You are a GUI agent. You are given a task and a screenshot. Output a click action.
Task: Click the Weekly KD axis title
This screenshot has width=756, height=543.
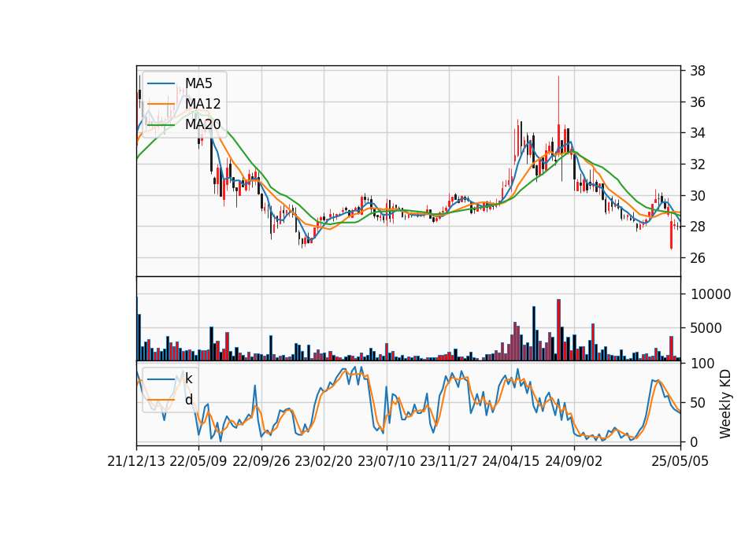[725, 404]
